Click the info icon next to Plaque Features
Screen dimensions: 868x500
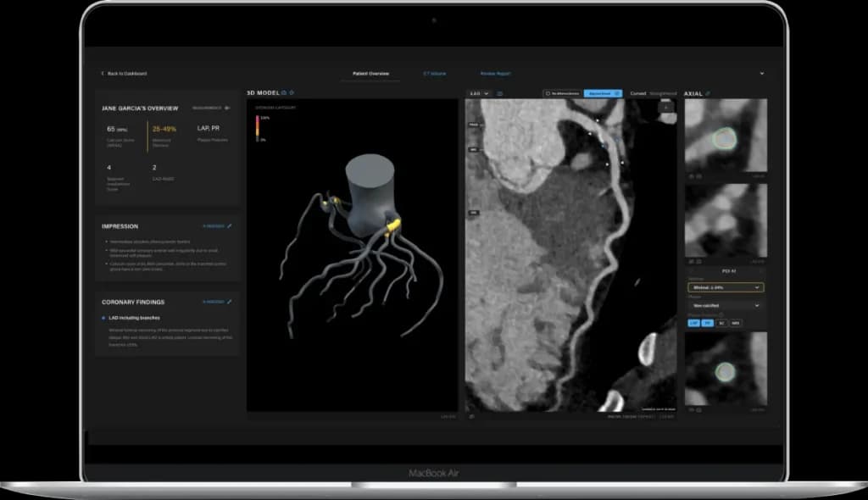(x=721, y=314)
